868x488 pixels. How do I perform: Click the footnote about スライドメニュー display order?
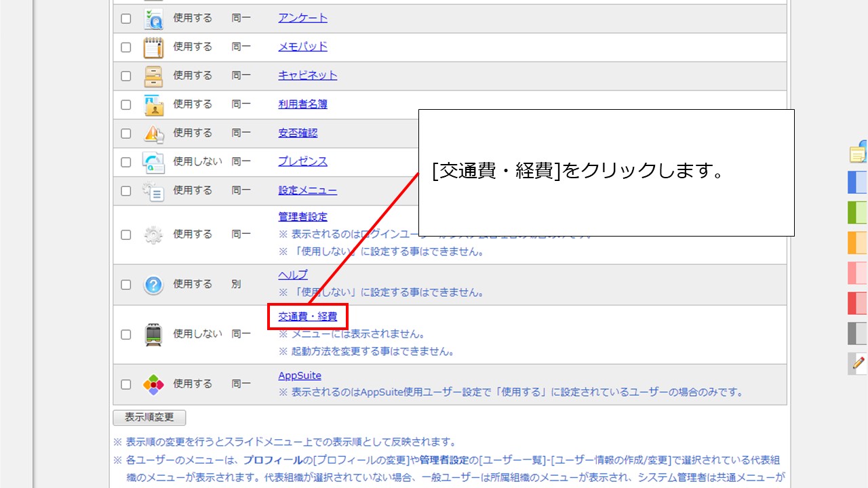pyautogui.click(x=285, y=443)
